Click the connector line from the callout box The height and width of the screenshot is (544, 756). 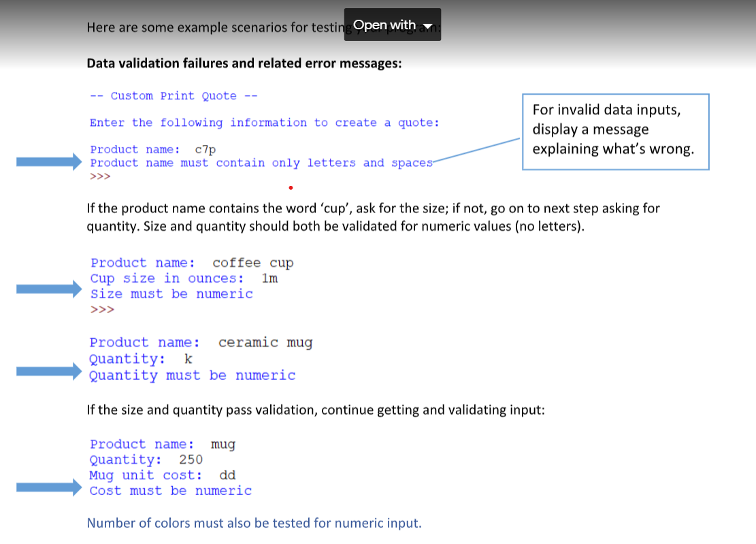pos(476,150)
